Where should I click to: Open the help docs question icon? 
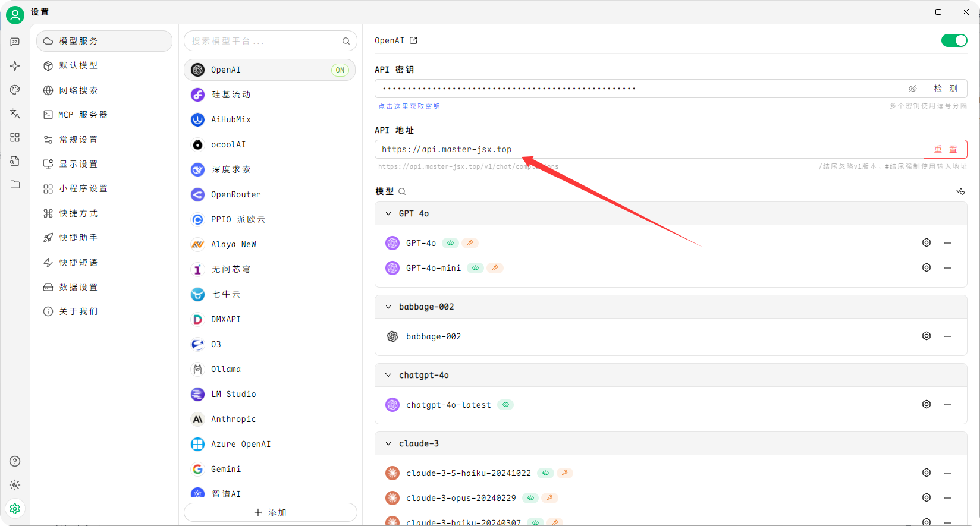coord(15,461)
